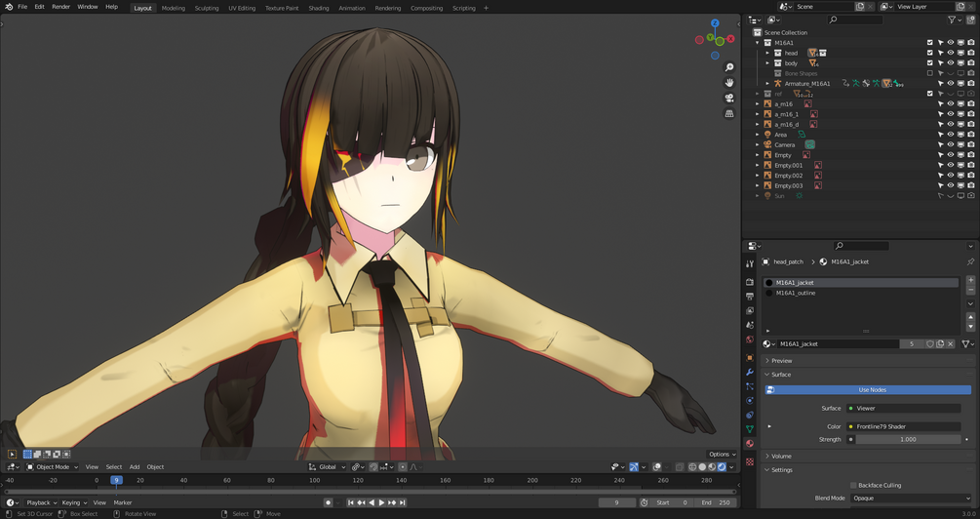
Task: Open the Object Mode dropdown
Action: pyautogui.click(x=53, y=467)
